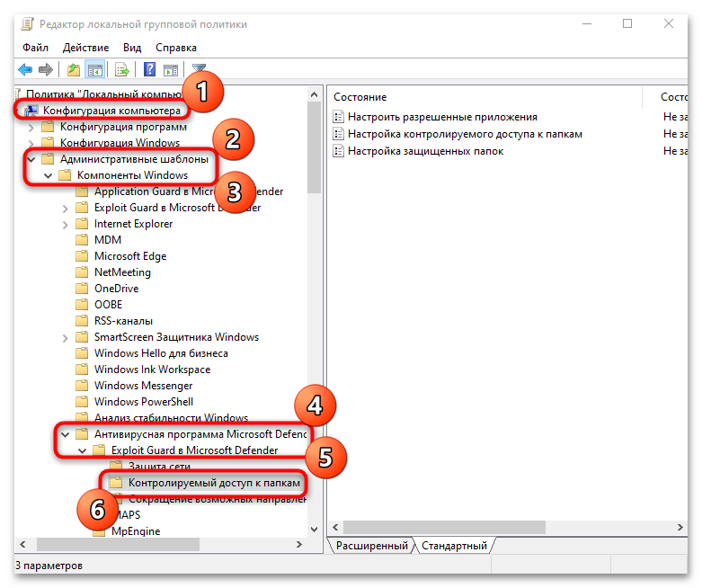
Task: Click the folder icon next to MDM
Action: click(x=82, y=239)
